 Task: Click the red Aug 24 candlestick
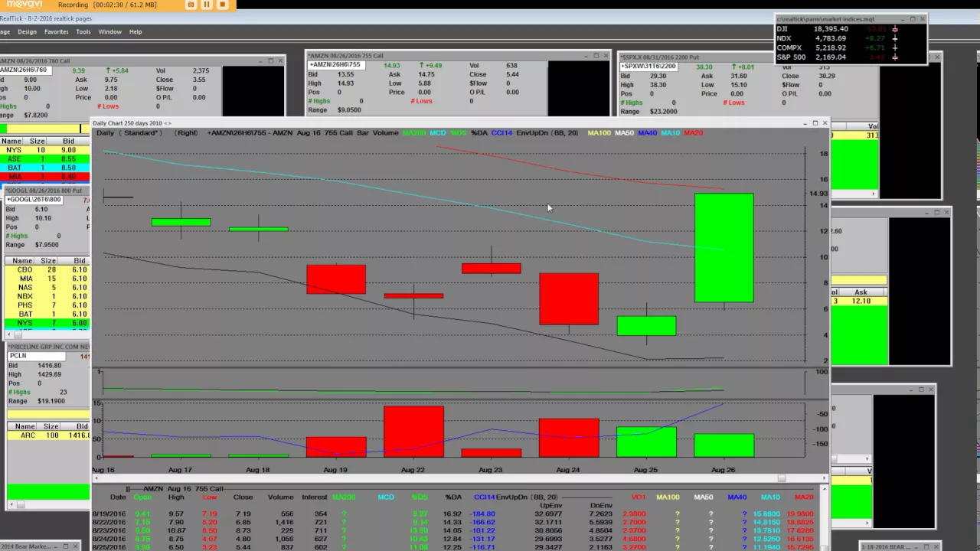(568, 298)
